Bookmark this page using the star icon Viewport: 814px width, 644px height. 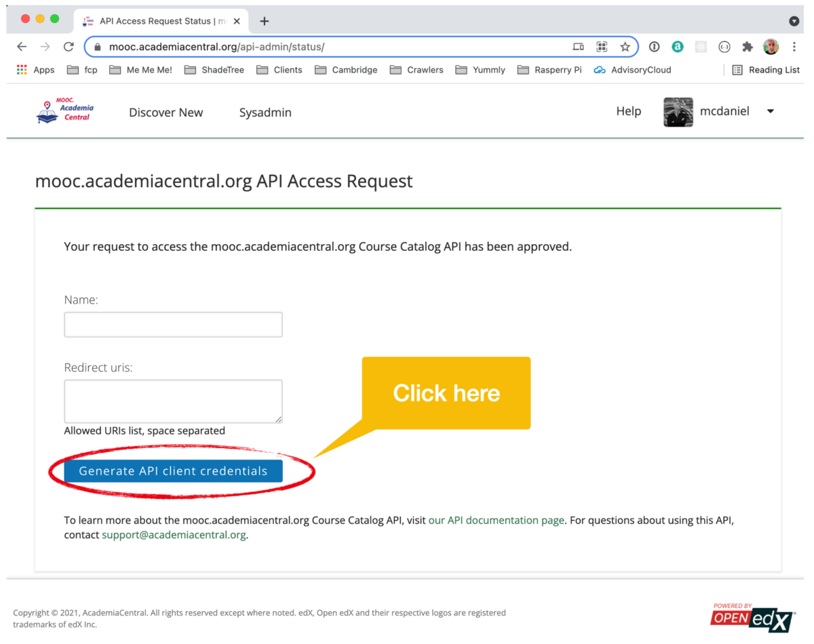tap(625, 46)
